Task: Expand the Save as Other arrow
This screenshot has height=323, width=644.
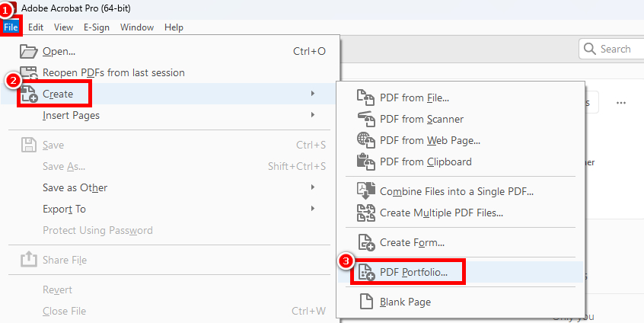Action: [x=313, y=187]
